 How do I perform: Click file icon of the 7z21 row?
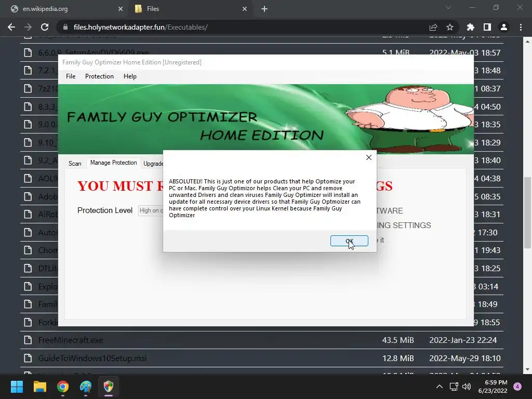pyautogui.click(x=28, y=88)
